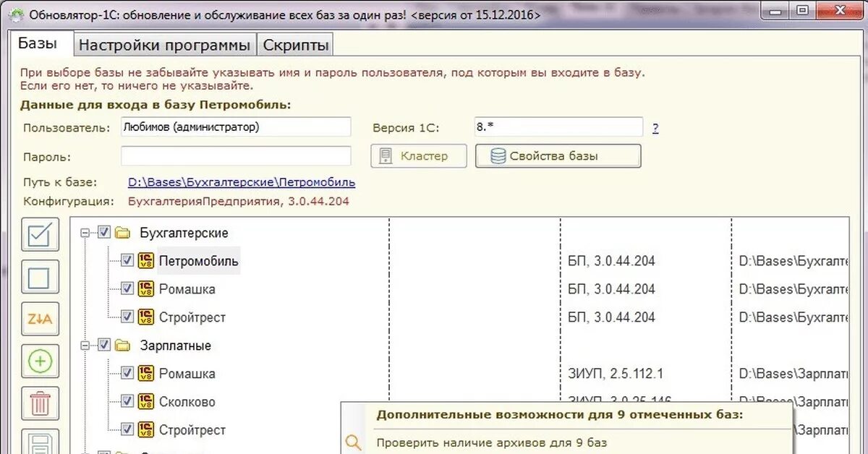Select the Бухгалтерские group label
The image size is (868, 454).
click(x=184, y=233)
